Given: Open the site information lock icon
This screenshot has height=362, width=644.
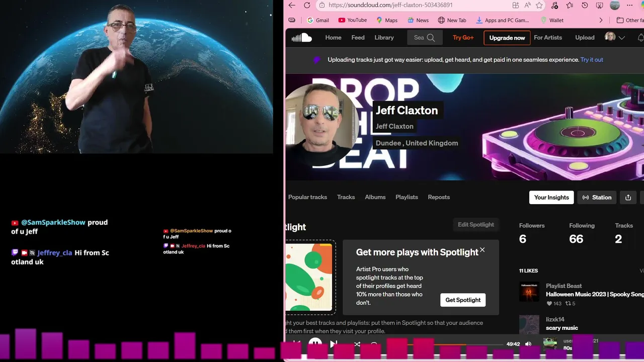Looking at the screenshot, I should tap(321, 5).
